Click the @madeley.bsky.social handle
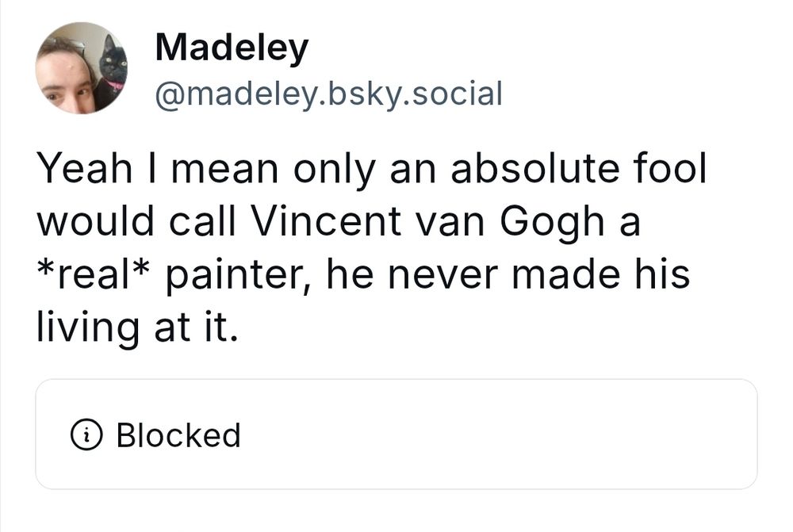The width and height of the screenshot is (793, 532). pos(329,94)
